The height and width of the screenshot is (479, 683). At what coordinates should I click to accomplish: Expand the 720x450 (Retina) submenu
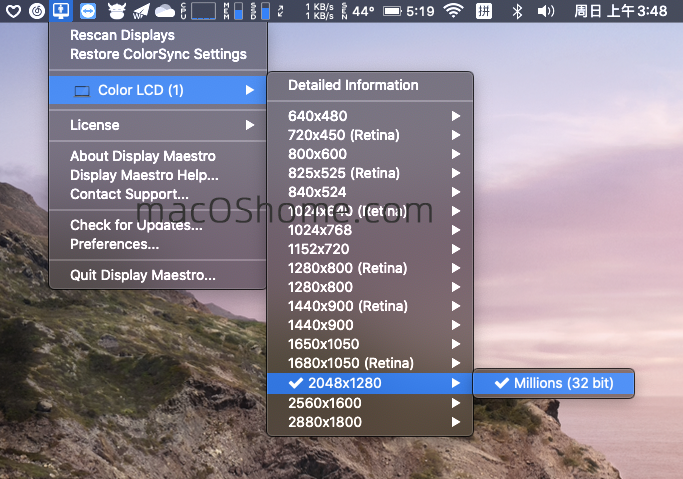[x=370, y=135]
